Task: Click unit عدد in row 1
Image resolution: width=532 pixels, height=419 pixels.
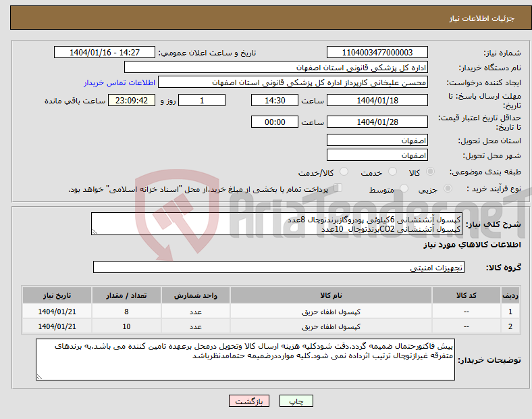Action: (x=196, y=312)
